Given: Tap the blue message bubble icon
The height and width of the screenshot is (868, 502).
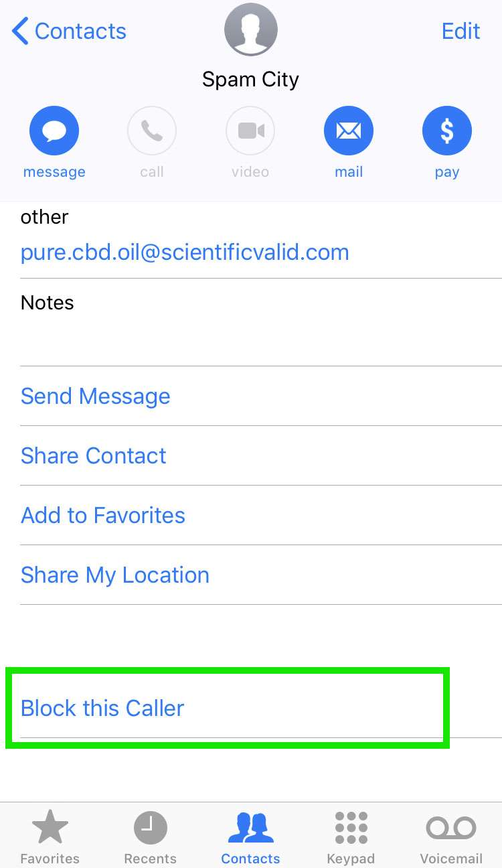Looking at the screenshot, I should 54,131.
